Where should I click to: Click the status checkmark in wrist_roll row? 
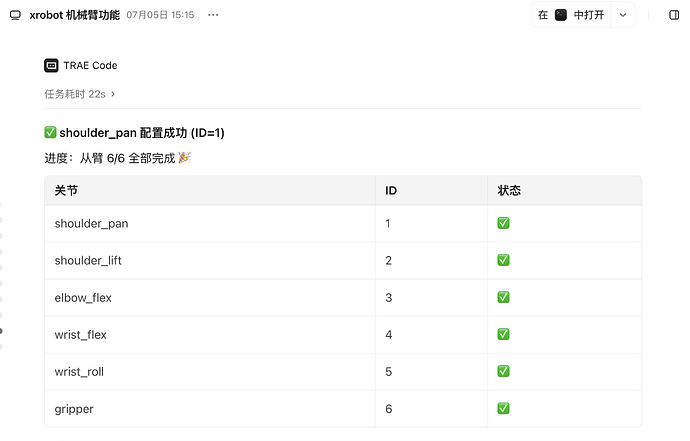[503, 371]
